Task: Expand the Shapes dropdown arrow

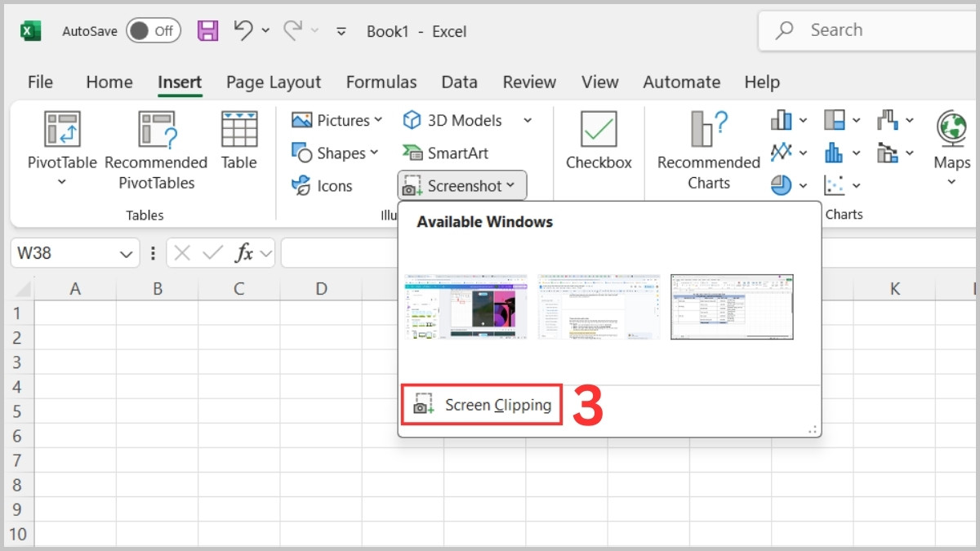Action: click(x=373, y=153)
